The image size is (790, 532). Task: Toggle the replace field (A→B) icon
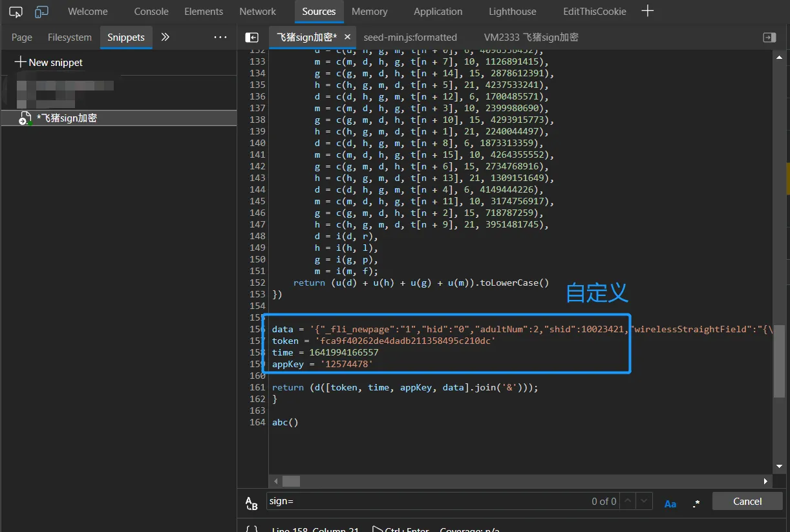coord(251,503)
